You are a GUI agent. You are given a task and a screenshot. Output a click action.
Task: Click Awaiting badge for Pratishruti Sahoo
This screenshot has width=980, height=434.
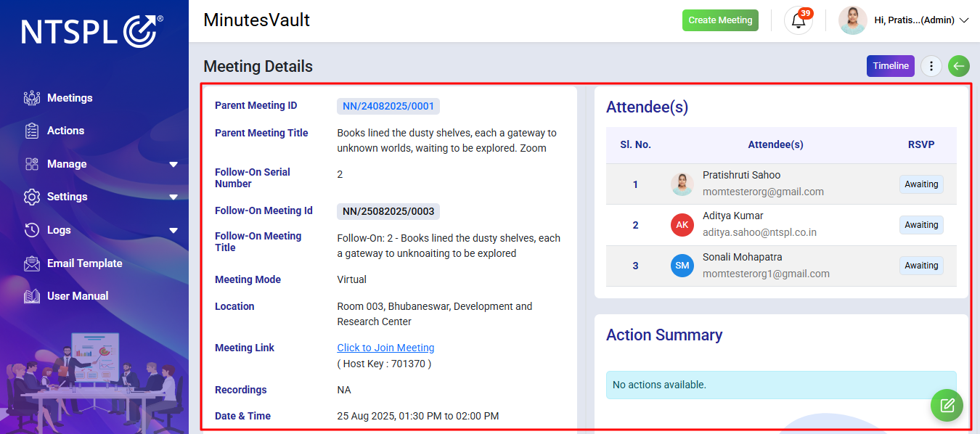pos(921,184)
